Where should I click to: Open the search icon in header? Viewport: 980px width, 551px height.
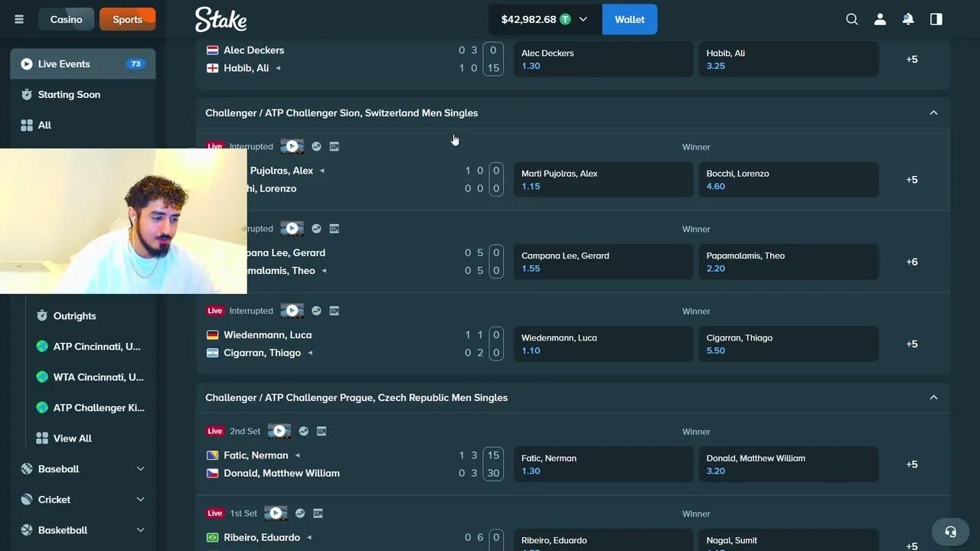click(x=852, y=19)
